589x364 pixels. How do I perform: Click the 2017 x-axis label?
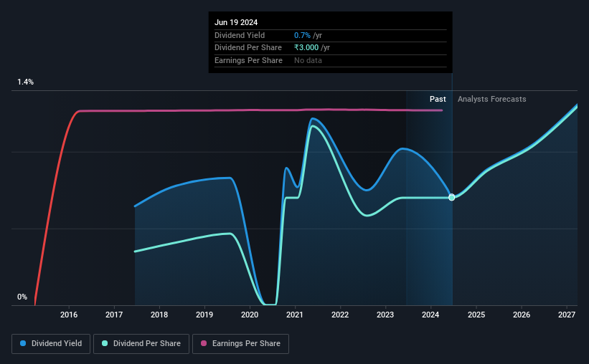click(x=114, y=315)
